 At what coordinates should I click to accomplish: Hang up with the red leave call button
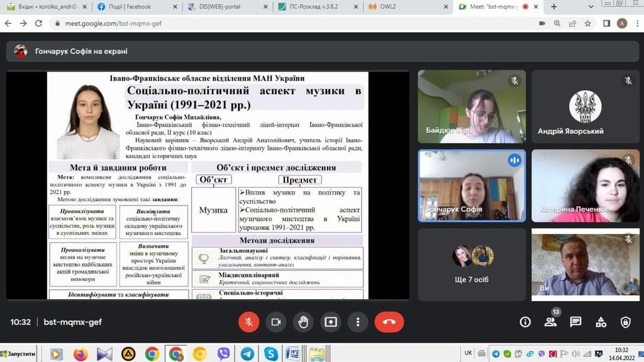pos(389,322)
